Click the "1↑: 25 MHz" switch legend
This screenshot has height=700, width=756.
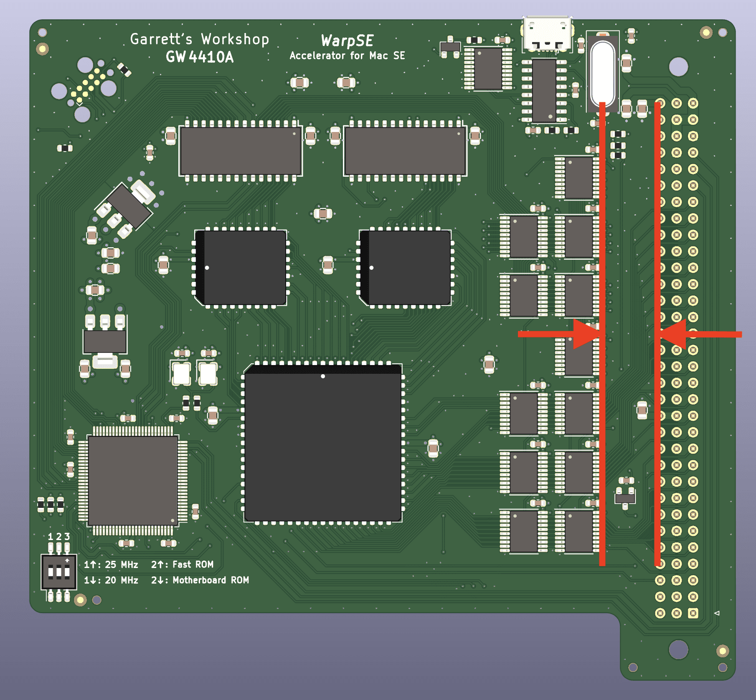click(x=111, y=565)
